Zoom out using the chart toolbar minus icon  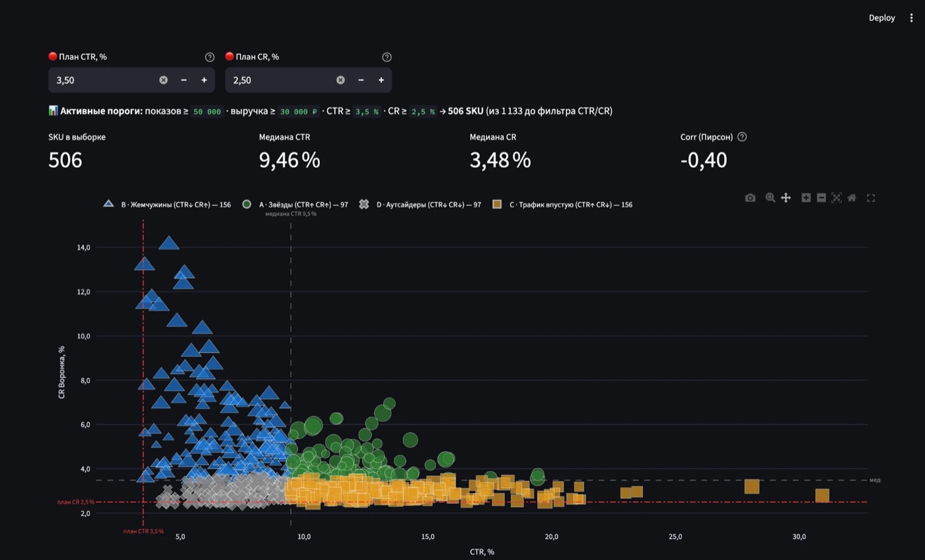[x=821, y=198]
